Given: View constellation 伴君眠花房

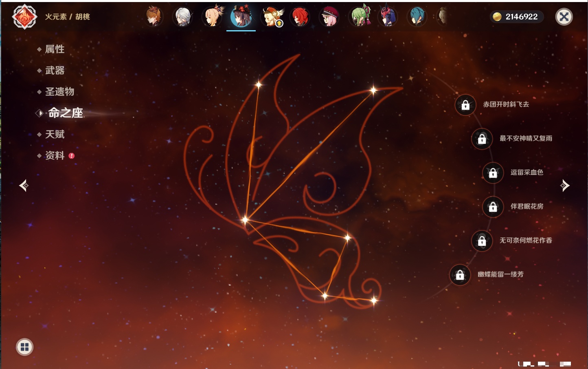Looking at the screenshot, I should (527, 206).
